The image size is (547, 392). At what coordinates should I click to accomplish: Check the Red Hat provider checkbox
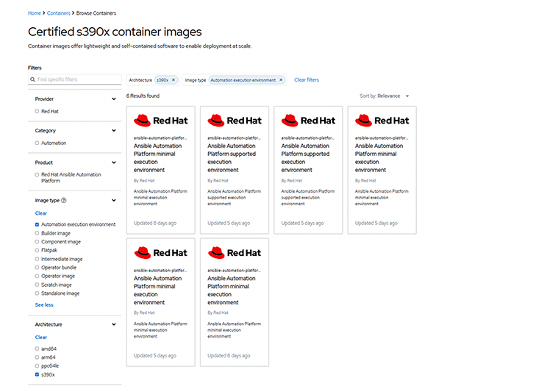[x=37, y=111]
